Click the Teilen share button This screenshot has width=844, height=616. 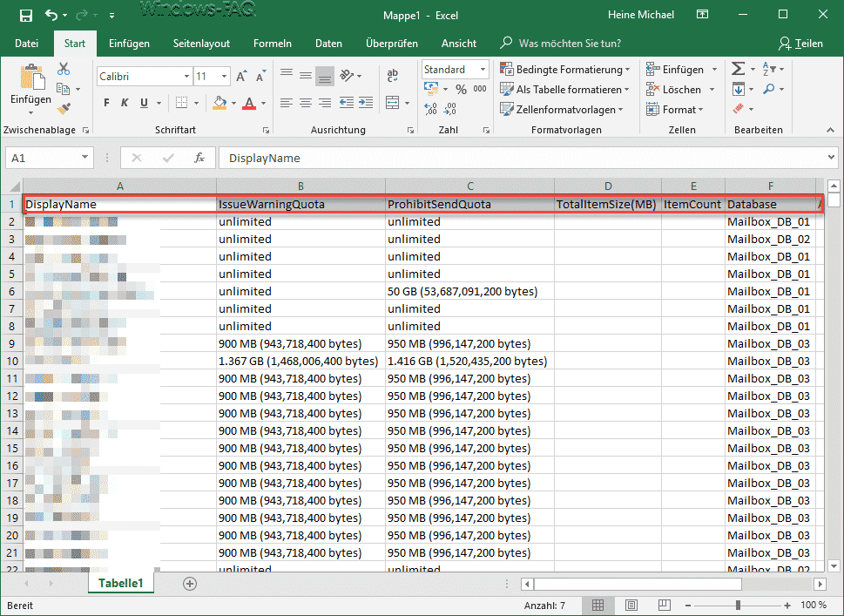(x=801, y=44)
